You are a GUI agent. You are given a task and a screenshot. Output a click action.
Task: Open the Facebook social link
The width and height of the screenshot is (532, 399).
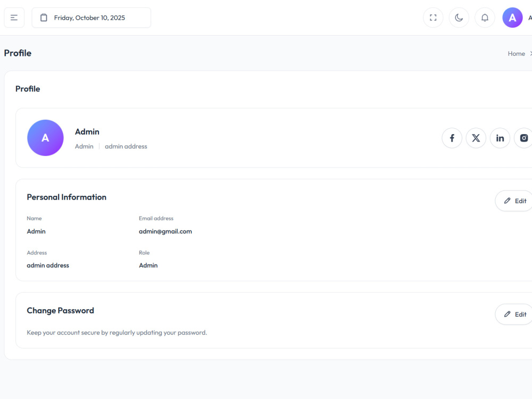[452, 138]
